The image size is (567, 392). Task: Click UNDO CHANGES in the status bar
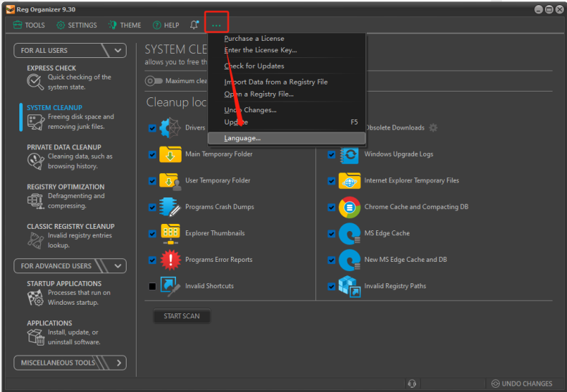tap(522, 383)
